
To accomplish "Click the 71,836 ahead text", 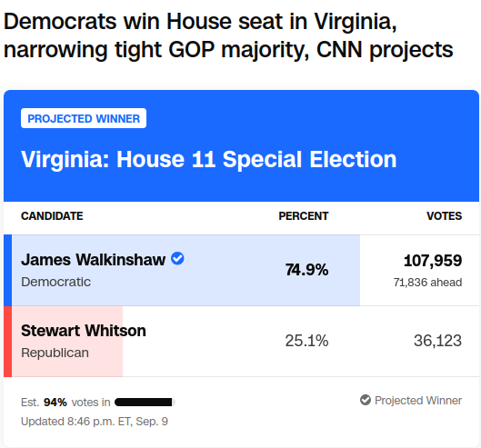I will (x=427, y=282).
